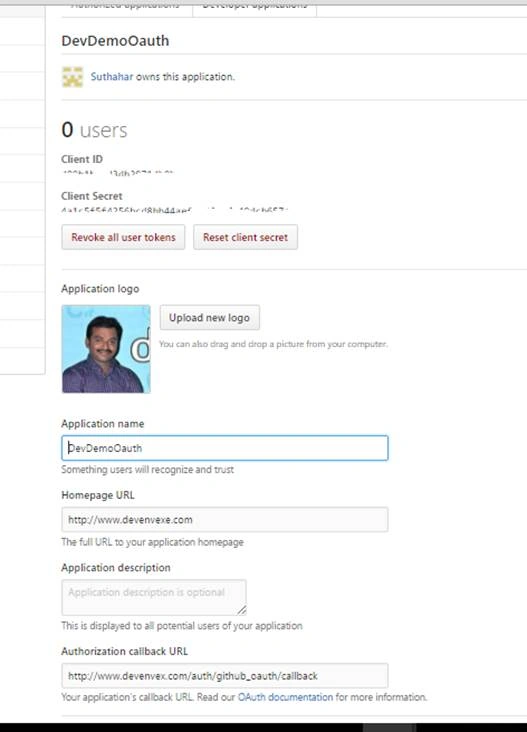Click Suthahar's avatar identicon
The height and width of the screenshot is (732, 527).
(72, 77)
